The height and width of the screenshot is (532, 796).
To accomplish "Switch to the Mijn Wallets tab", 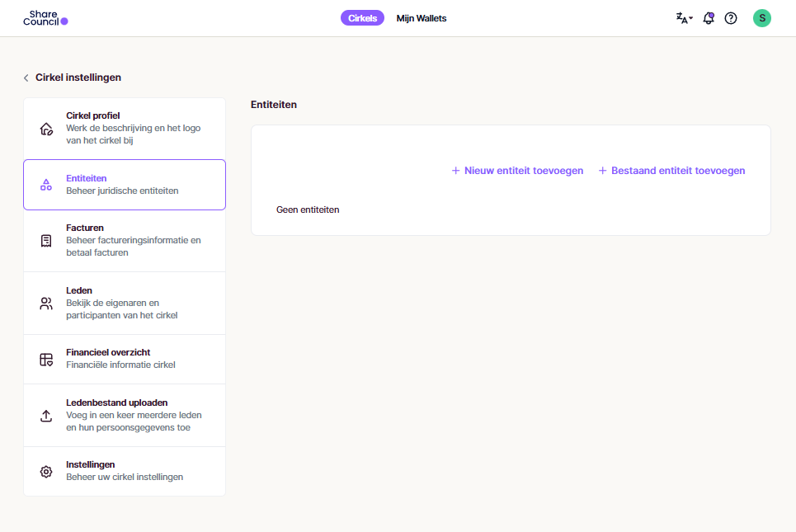I will click(422, 18).
